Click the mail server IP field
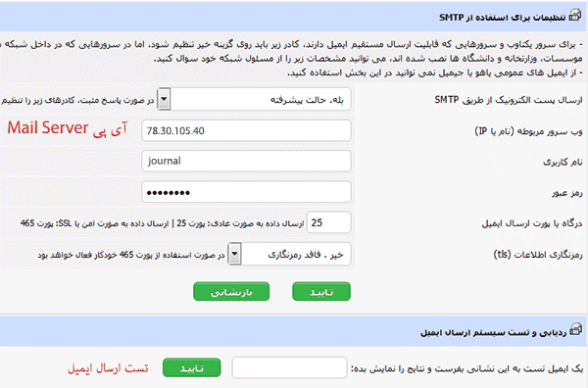588x388 pixels. point(246,130)
